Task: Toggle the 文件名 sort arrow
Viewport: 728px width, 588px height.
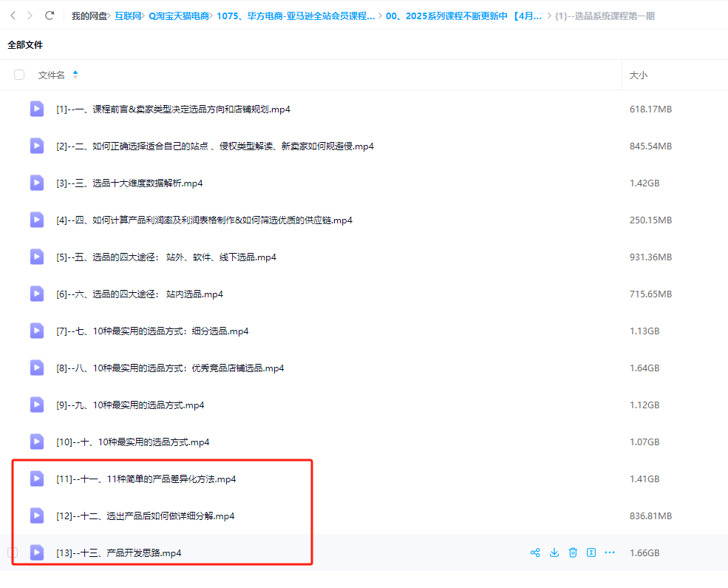Action: click(75, 75)
